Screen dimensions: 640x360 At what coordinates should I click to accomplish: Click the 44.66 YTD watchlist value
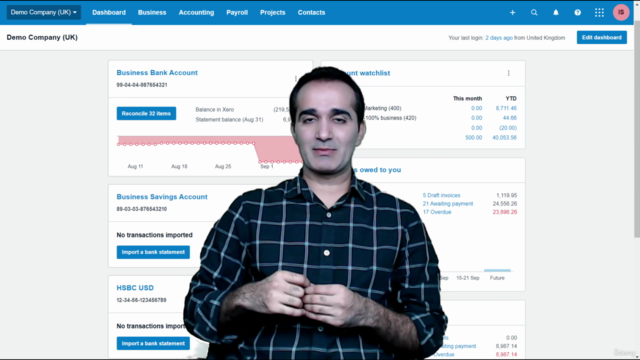[x=510, y=118]
